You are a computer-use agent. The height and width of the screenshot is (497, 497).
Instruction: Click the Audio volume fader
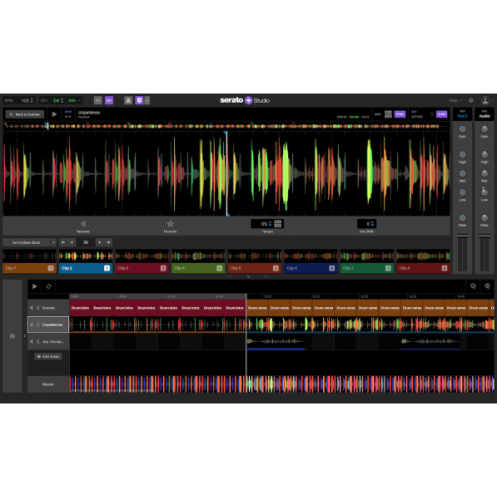484,236
